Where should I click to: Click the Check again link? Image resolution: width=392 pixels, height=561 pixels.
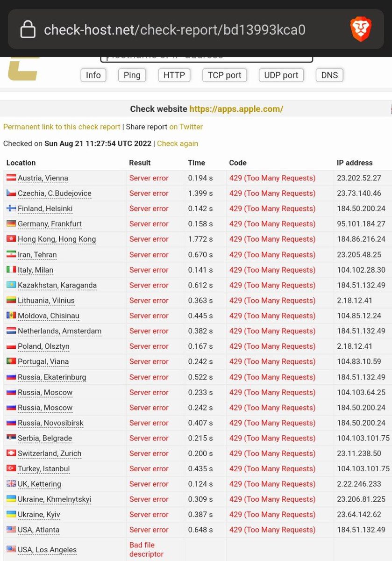click(x=178, y=144)
